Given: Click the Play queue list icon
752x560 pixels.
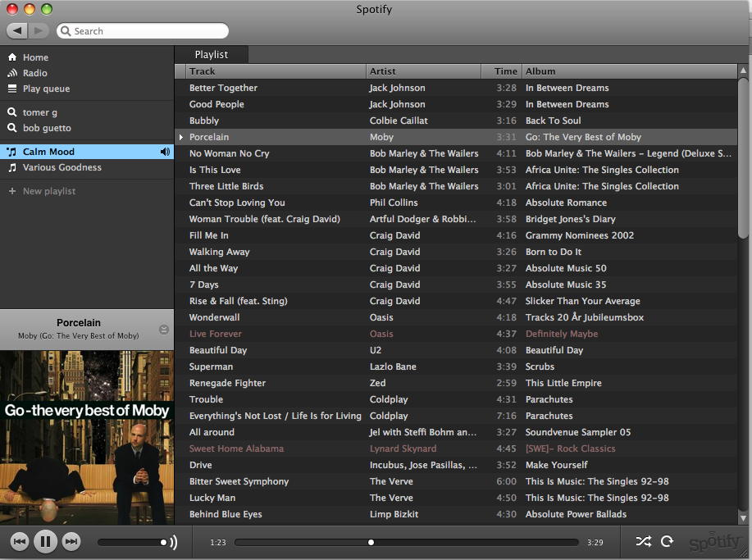Looking at the screenshot, I should 12,89.
